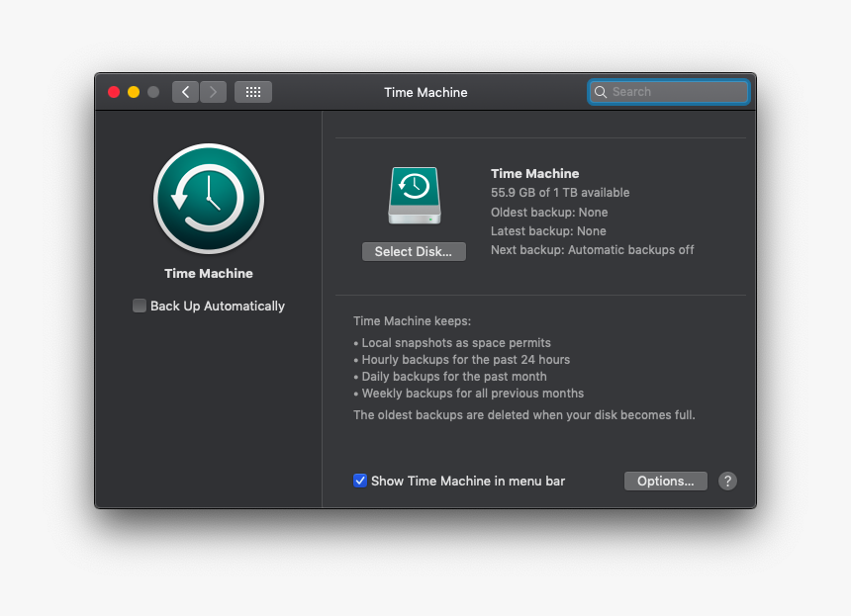Click the Time Machine label under the clock icon

(x=209, y=273)
